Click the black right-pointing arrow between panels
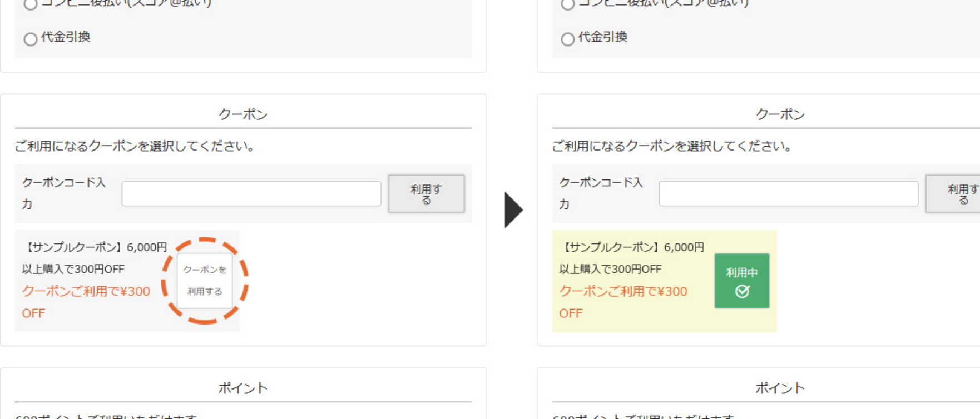Viewport: 980px width, 419px height. [x=512, y=210]
